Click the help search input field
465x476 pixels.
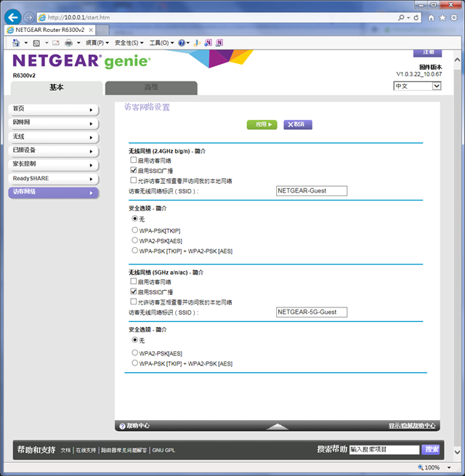coord(384,450)
